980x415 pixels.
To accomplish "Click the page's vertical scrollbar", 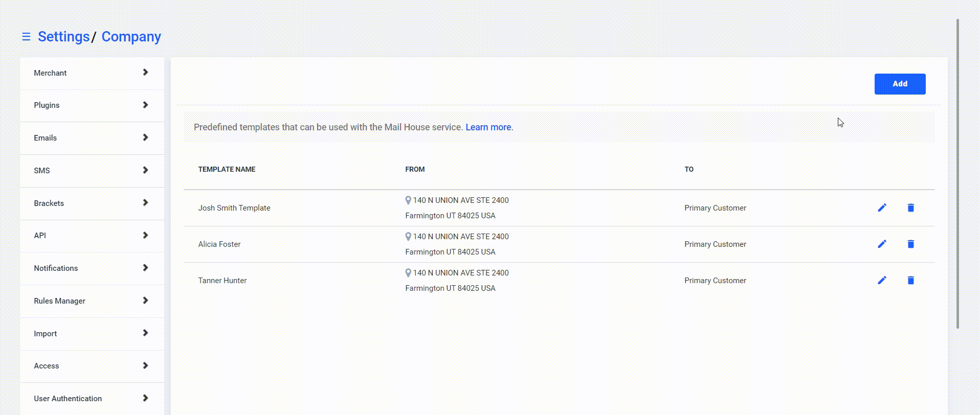I will pyautogui.click(x=957, y=174).
